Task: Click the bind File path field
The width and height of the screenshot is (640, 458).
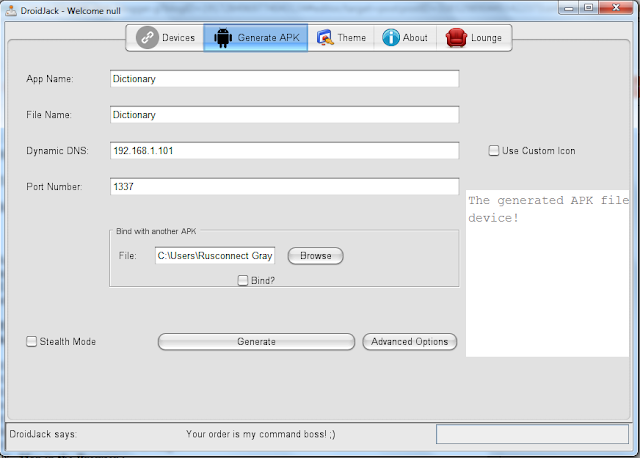Action: (215, 256)
